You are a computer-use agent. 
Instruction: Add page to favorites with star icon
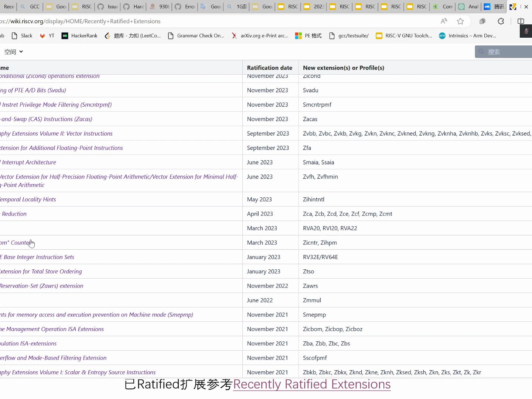tap(460, 21)
